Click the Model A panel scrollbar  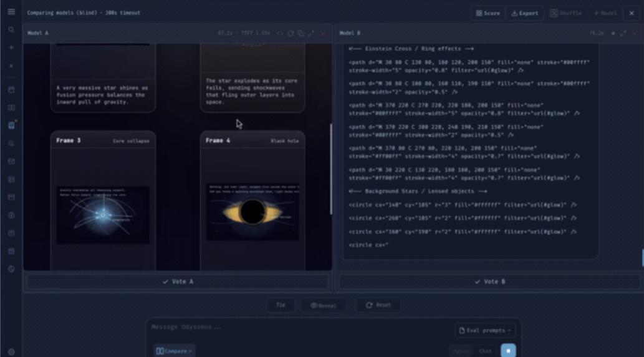click(331, 169)
